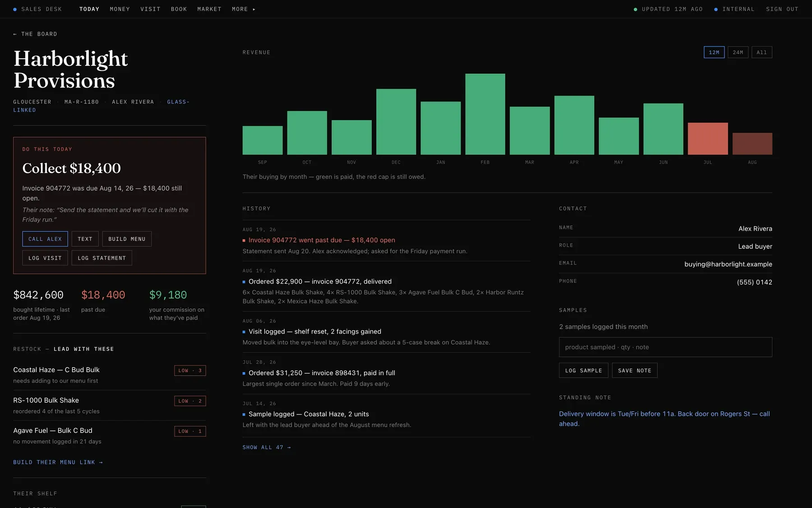Open the Today nav tab
Viewport: 812px width, 508px height.
(x=89, y=9)
